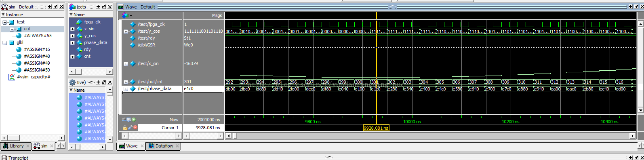The image size is (644, 160).
Task: Select rdy signal in Objects pane
Action: (87, 49)
